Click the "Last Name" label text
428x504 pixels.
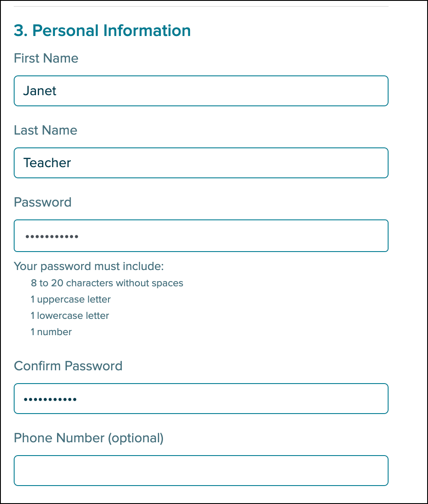45,130
